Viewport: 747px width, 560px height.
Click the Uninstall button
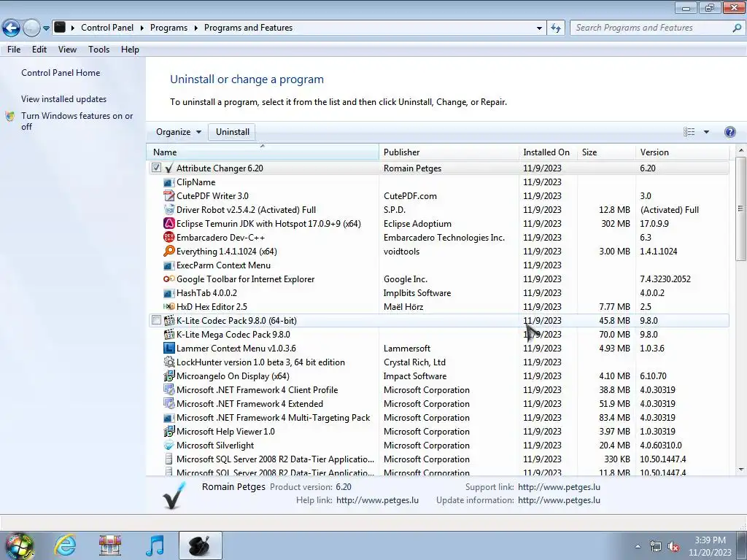tap(232, 132)
